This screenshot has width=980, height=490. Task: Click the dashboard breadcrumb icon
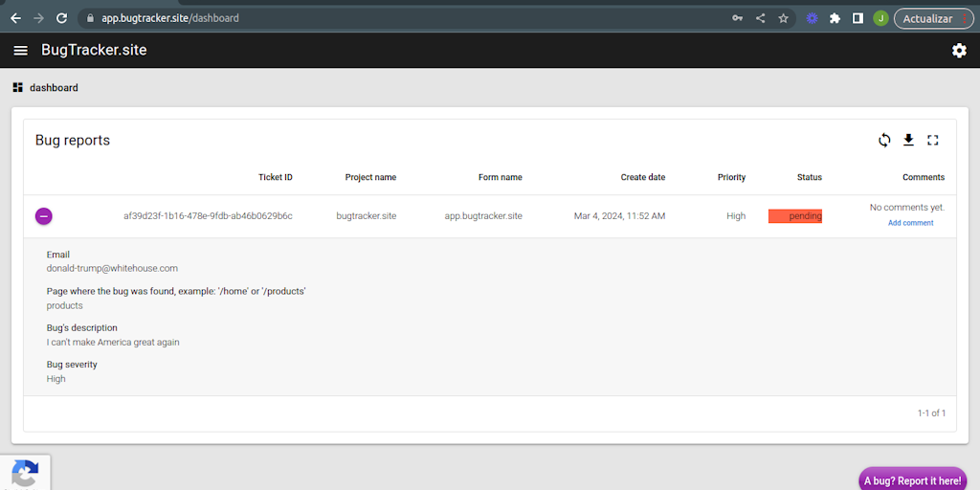[17, 88]
